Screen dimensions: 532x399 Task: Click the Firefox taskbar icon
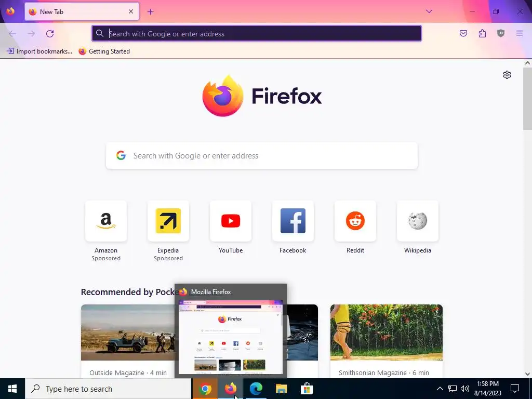click(230, 389)
